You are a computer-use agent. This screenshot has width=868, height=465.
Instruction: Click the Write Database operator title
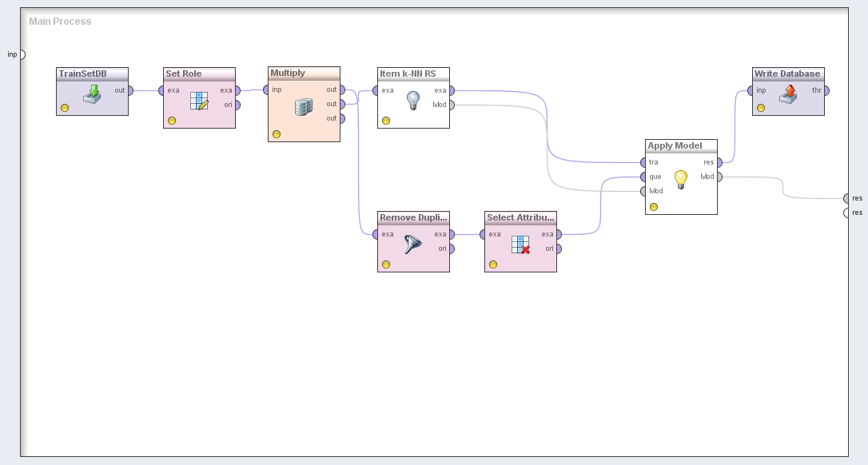click(787, 74)
